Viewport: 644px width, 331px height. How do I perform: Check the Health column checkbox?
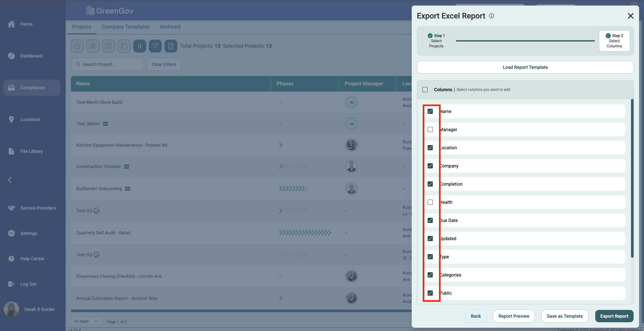point(430,202)
